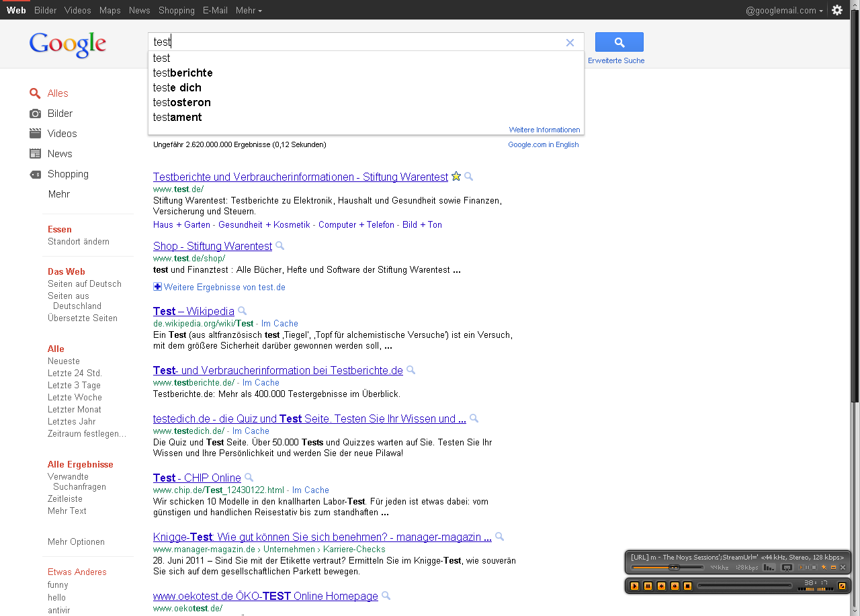This screenshot has width=860, height=616.
Task: Expand Weitere Ergebnisse von test.de plus
Action: 158,287
